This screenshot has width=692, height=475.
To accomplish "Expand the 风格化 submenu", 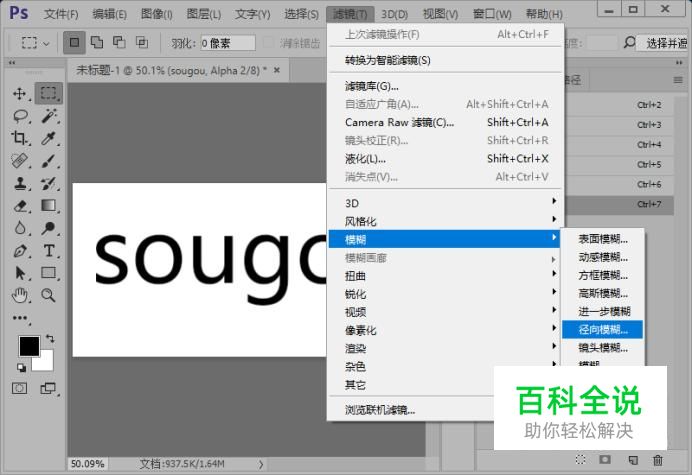I will [446, 221].
